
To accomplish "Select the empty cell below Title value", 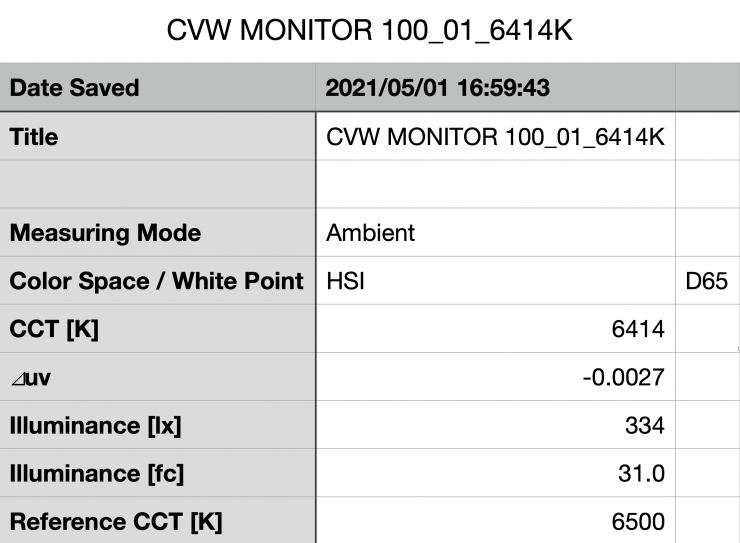I will click(495, 184).
